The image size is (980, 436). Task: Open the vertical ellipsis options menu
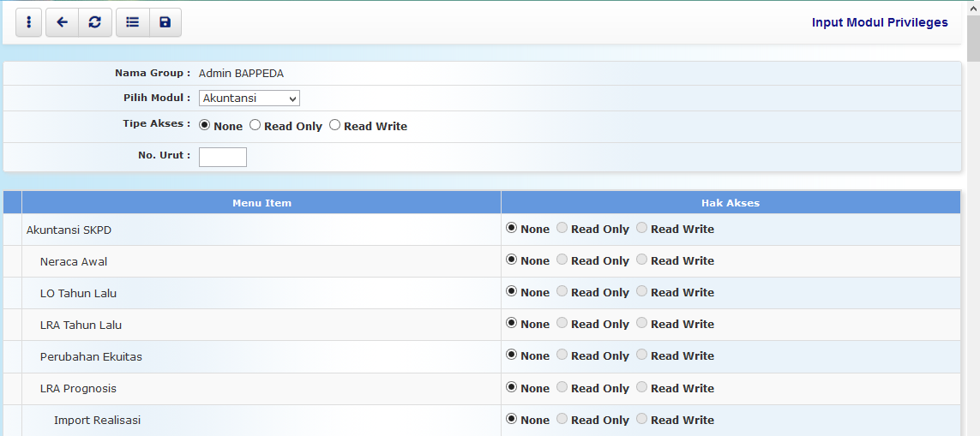(x=28, y=22)
